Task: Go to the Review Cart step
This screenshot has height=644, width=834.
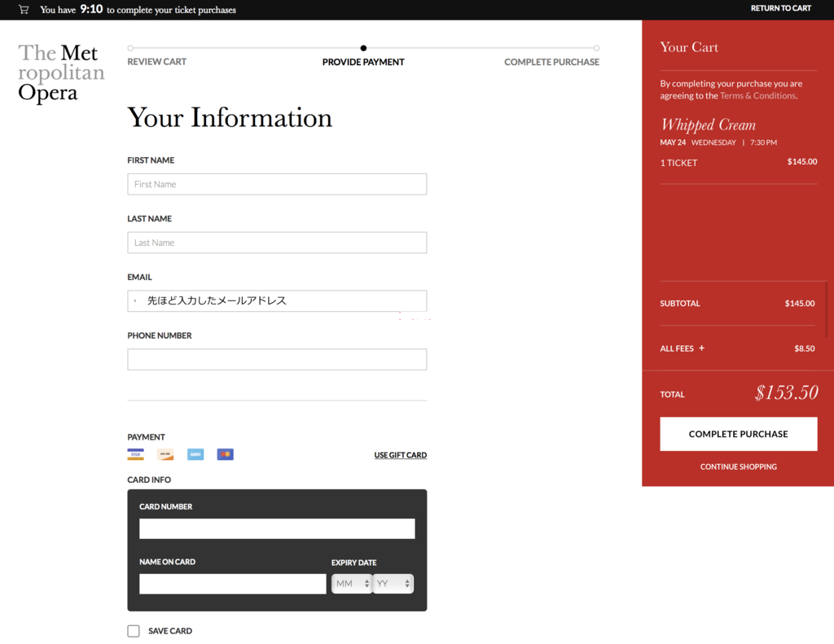Action: tap(157, 62)
